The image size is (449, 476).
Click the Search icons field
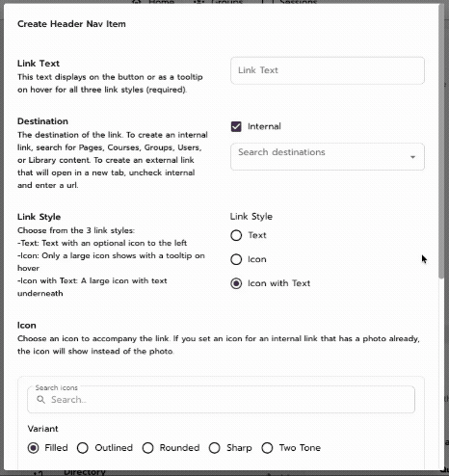click(x=221, y=400)
